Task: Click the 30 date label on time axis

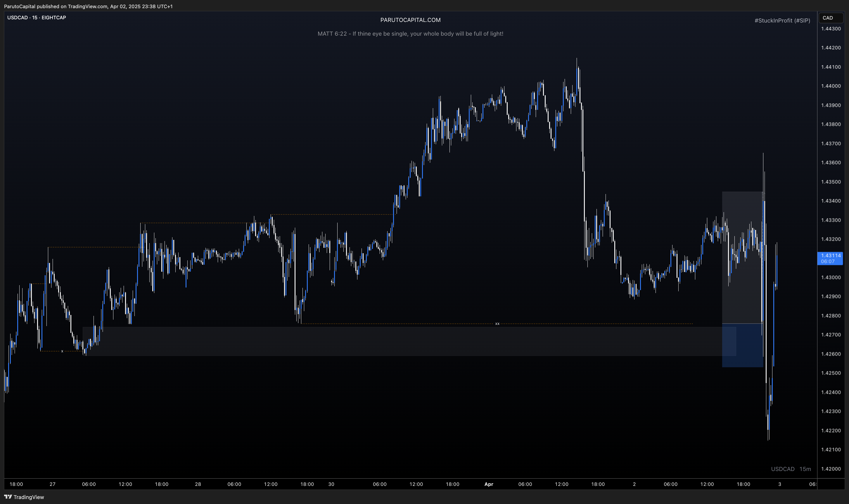Action: [x=331, y=484]
